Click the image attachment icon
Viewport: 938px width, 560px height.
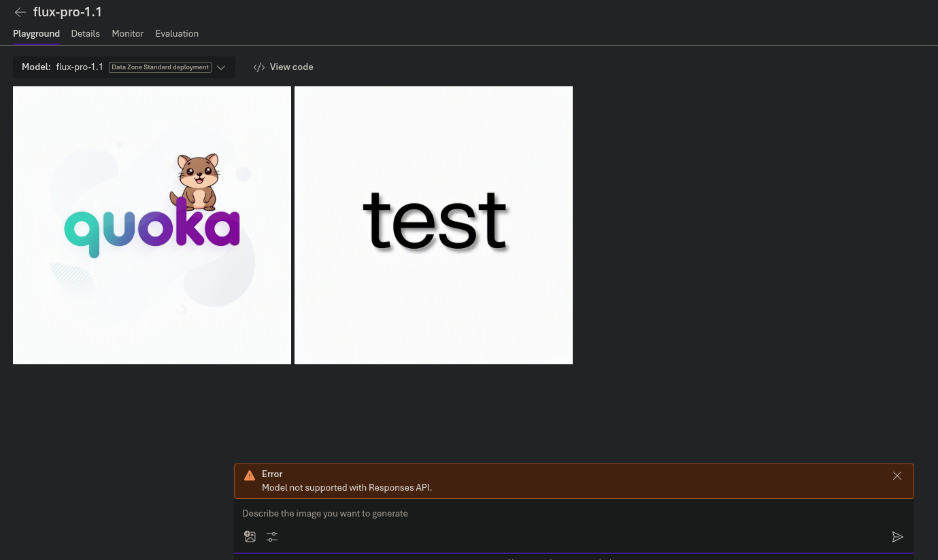click(250, 537)
